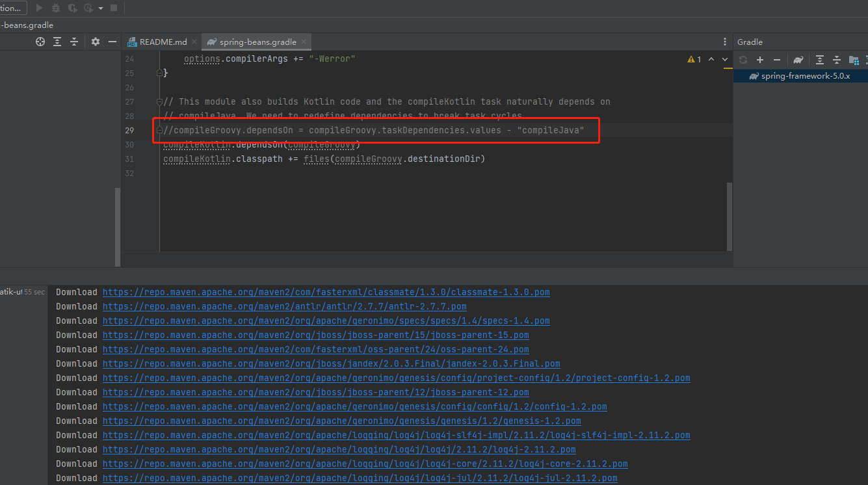The height and width of the screenshot is (485, 868).
Task: Toggle the comment fold marker at line 27
Action: pos(159,101)
